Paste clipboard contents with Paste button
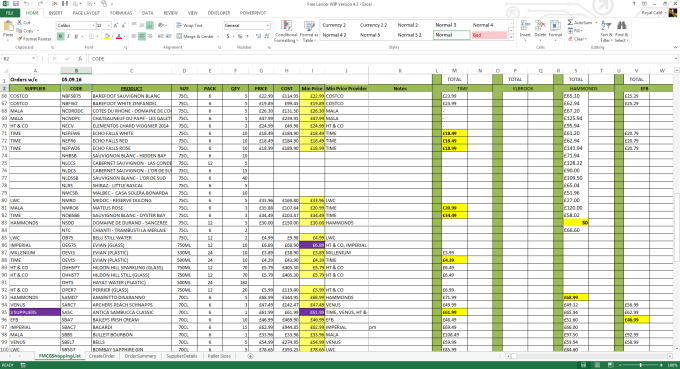Viewport: 680px width, 369px height. [8, 29]
